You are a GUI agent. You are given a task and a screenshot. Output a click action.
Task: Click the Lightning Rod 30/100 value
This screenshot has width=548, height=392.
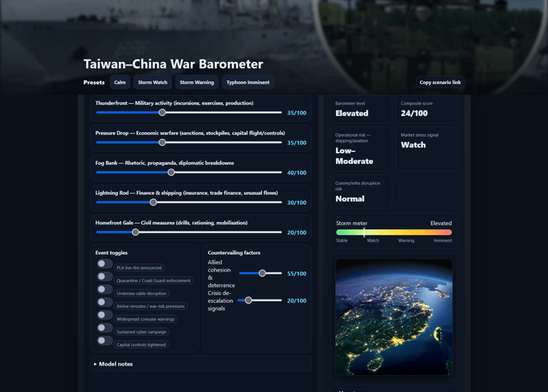pyautogui.click(x=297, y=203)
